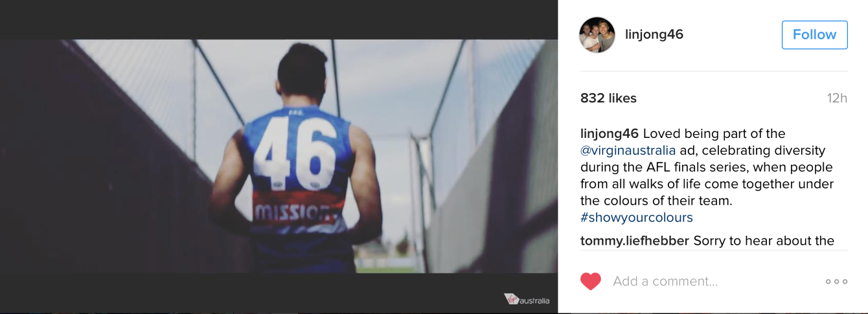The width and height of the screenshot is (868, 314).
Task: Click the player's head in the video
Action: [x=302, y=74]
